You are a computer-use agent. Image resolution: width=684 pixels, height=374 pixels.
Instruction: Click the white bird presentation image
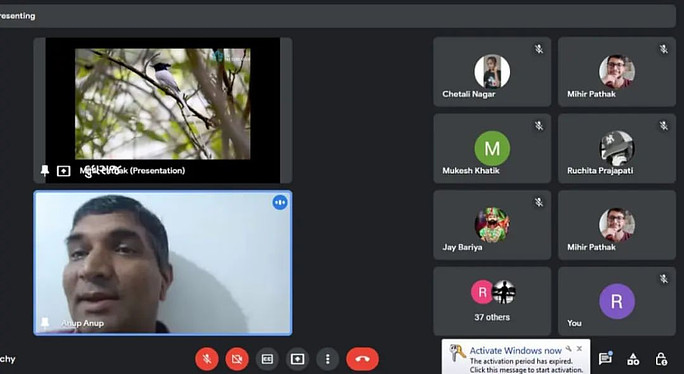click(x=163, y=104)
